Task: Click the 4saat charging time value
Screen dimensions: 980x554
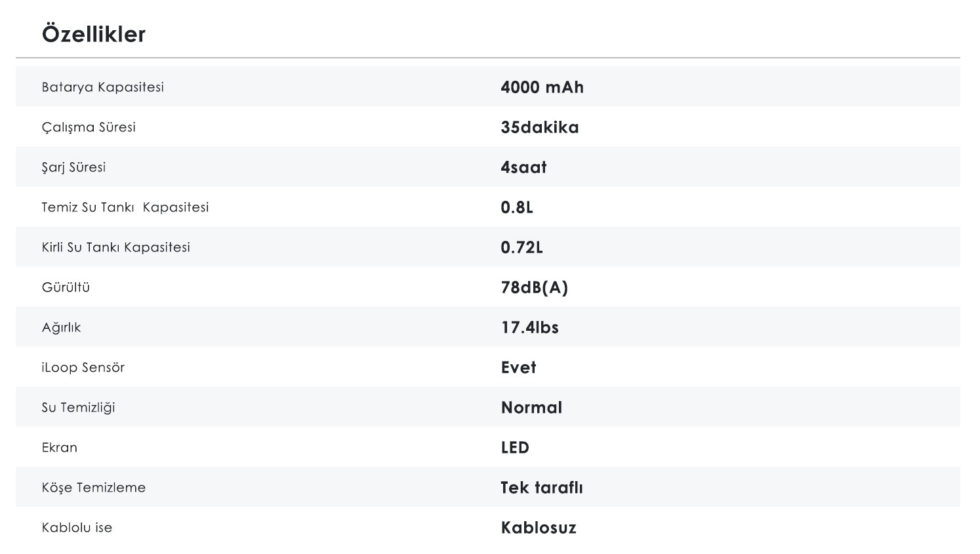Action: pos(523,167)
